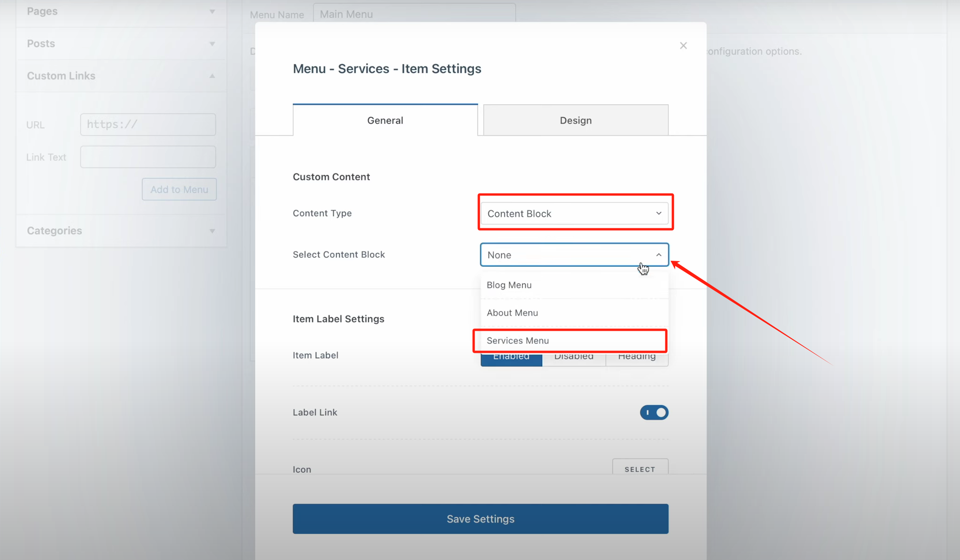The width and height of the screenshot is (960, 560).
Task: Close the Item Settings dialog
Action: pyautogui.click(x=683, y=46)
